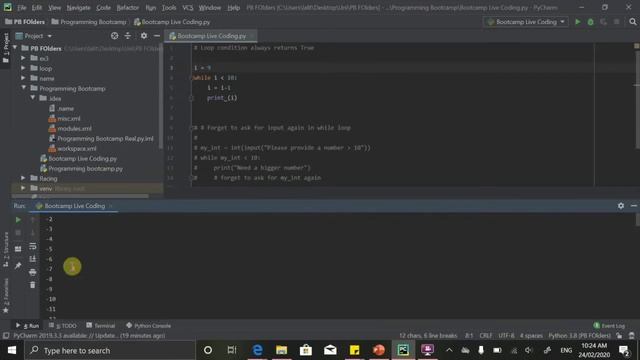The width and height of the screenshot is (640, 360).
Task: Open the VCS menu
Action: [187, 8]
